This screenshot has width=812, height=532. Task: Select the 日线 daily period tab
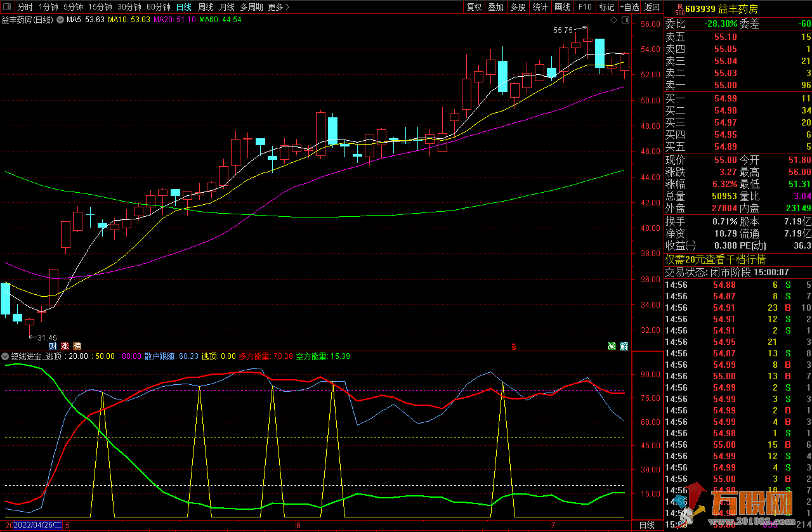(x=184, y=7)
